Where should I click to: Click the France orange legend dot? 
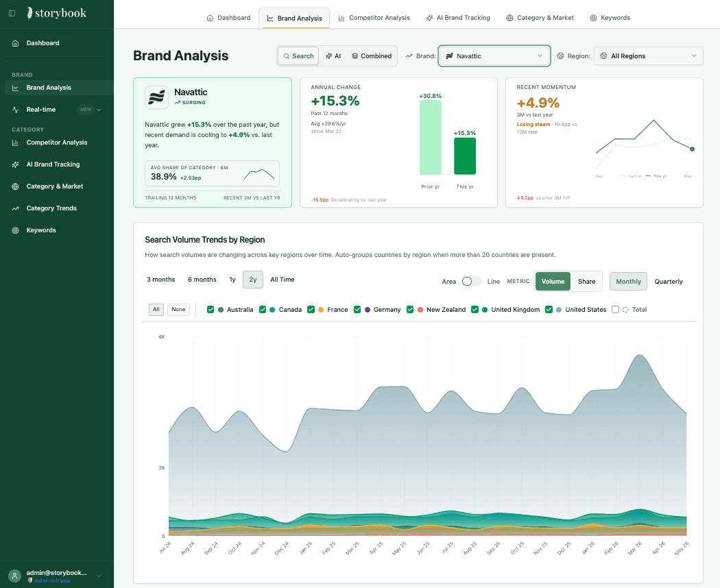pos(321,310)
